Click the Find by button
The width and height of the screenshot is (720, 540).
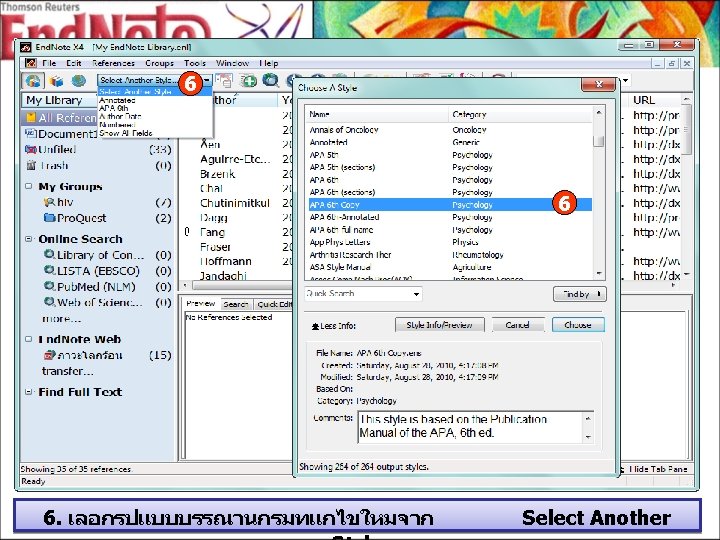coord(579,294)
